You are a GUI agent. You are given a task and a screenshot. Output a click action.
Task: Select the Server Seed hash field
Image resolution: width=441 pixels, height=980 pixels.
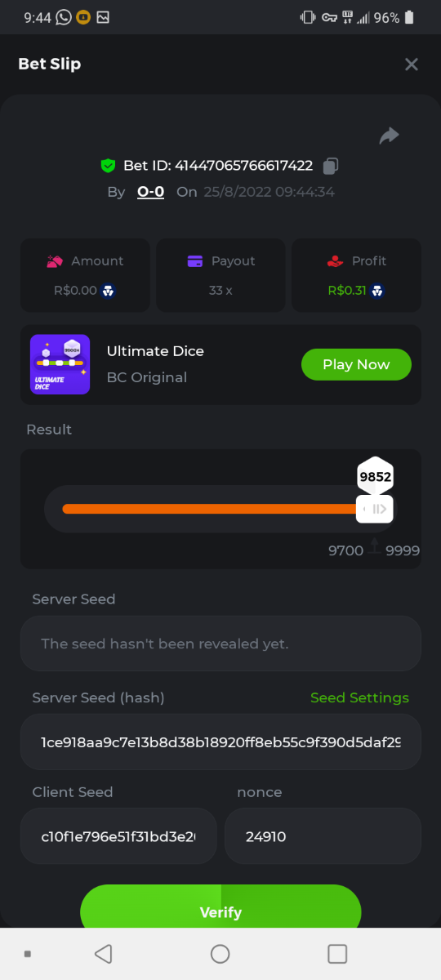(x=220, y=742)
